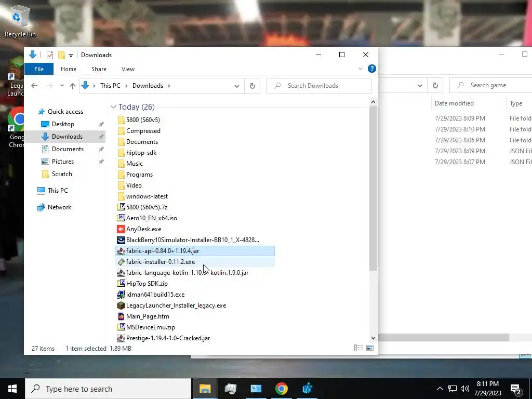Click Date modified column header in background window
This screenshot has width=532, height=399.
(454, 103)
